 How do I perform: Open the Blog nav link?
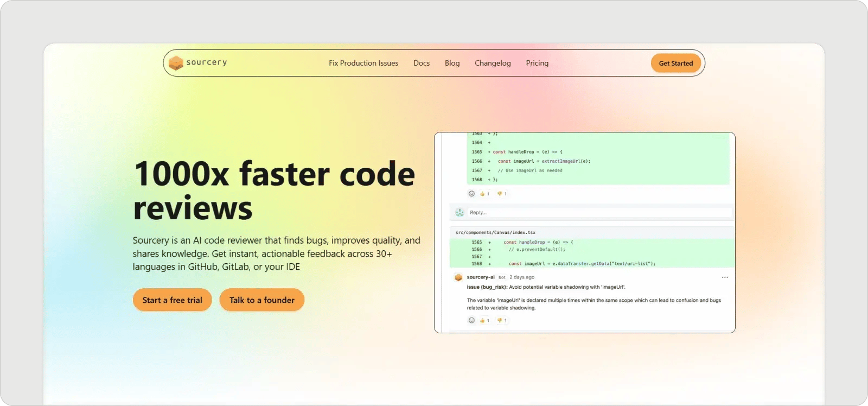pyautogui.click(x=452, y=63)
